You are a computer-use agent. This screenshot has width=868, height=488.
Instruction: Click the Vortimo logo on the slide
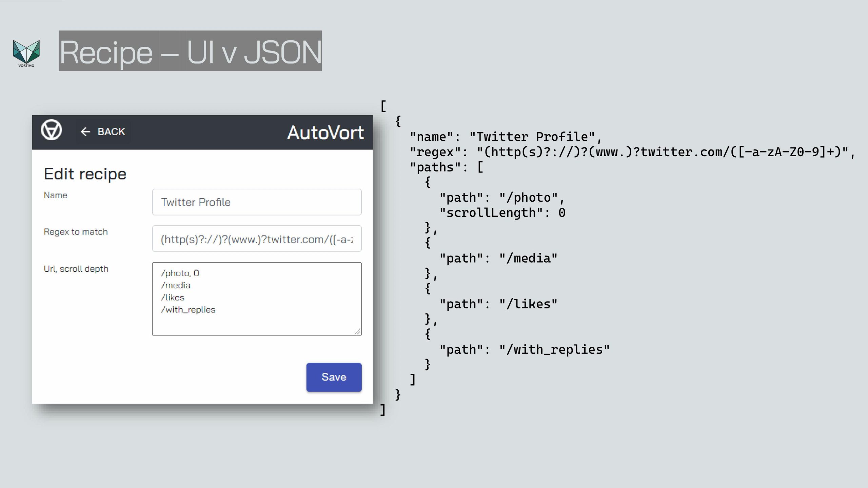(26, 54)
